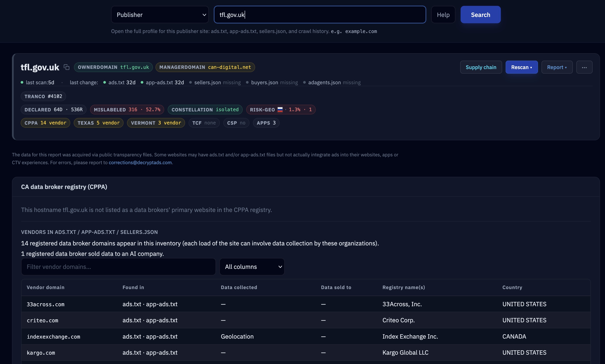Click the MISLABELED 316 · 52.7% badge
Viewport: 605px width, 364px height.
coord(127,110)
